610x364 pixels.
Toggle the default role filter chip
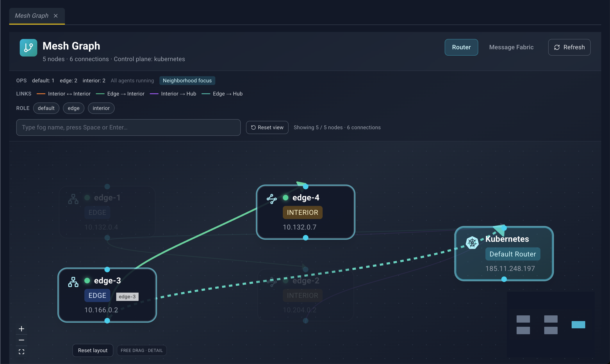coord(46,108)
